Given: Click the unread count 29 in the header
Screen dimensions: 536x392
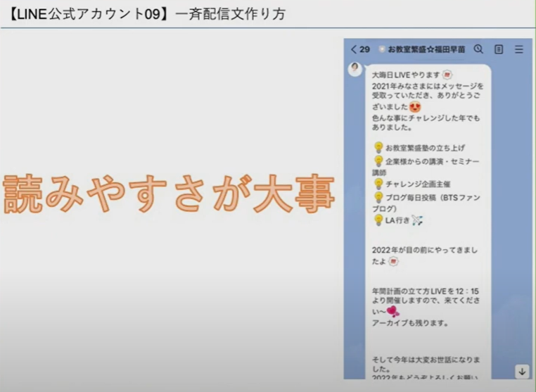Looking at the screenshot, I should tap(364, 49).
